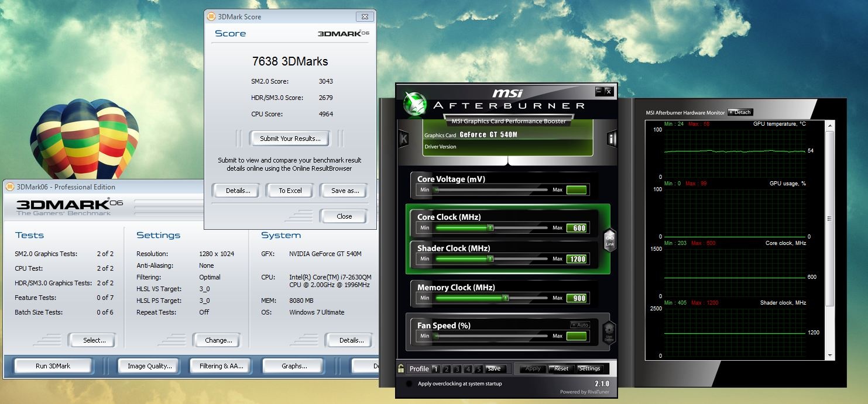Enable Apply overclocking at system startup
Image resolution: width=868 pixels, height=404 pixels.
(409, 384)
